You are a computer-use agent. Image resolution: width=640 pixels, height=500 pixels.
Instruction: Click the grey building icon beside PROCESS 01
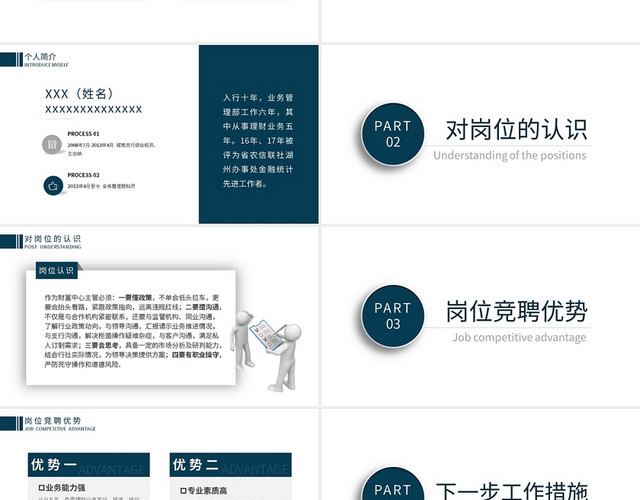click(52, 144)
